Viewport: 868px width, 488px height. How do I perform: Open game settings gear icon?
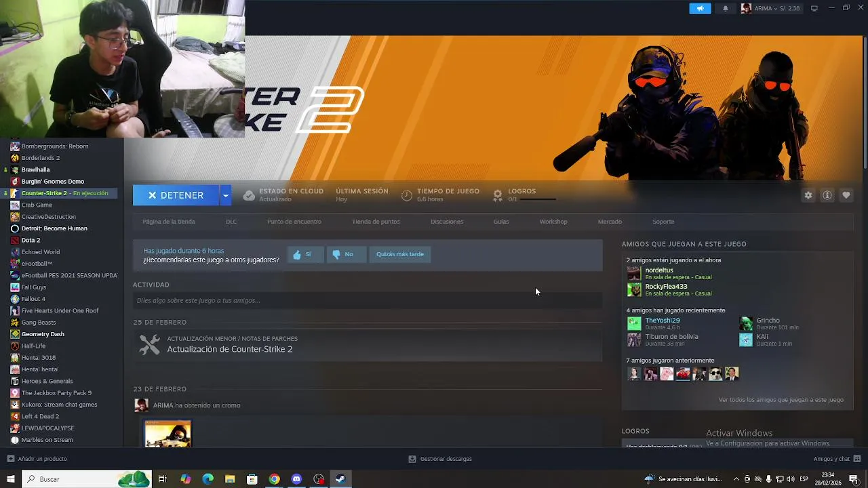pos(808,195)
